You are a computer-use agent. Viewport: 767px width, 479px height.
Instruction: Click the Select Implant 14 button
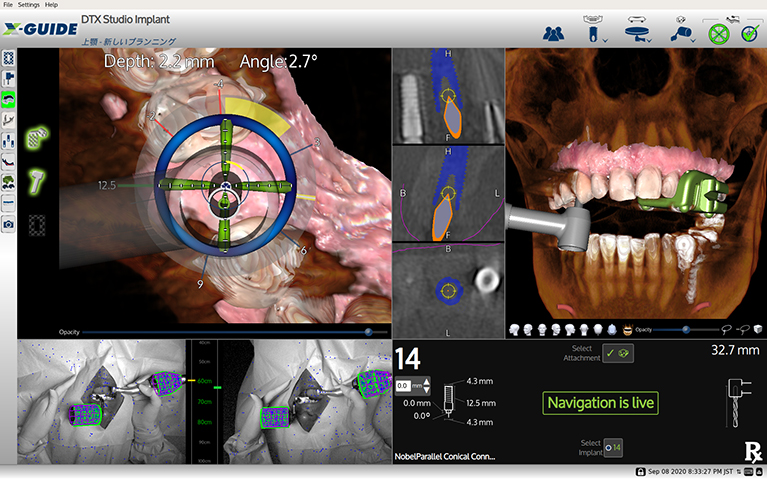616,446
